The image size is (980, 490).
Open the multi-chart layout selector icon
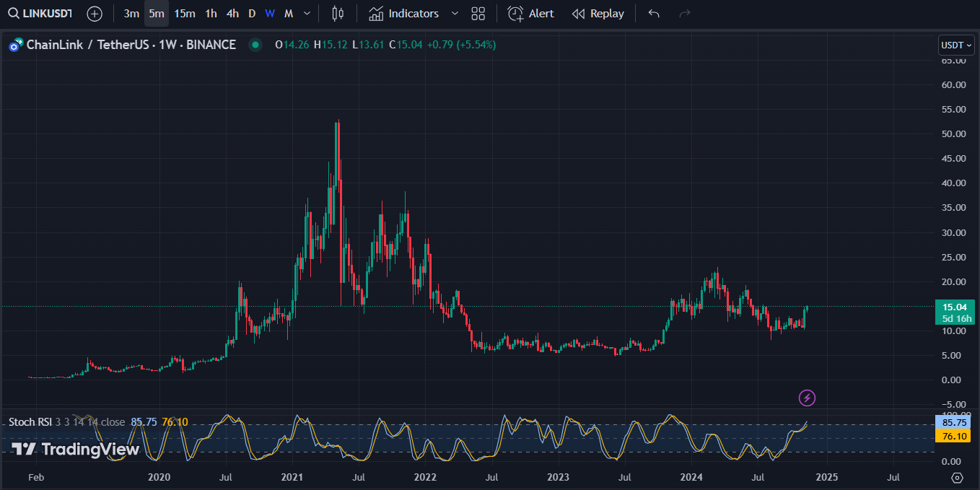(x=478, y=13)
